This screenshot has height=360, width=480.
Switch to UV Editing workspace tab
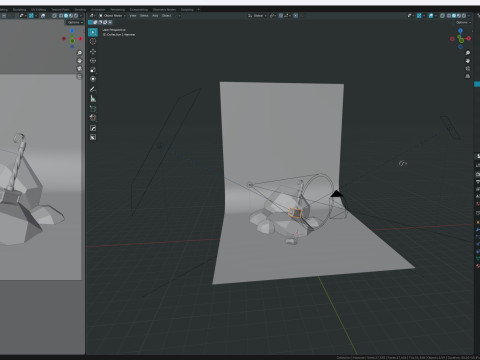tap(39, 9)
